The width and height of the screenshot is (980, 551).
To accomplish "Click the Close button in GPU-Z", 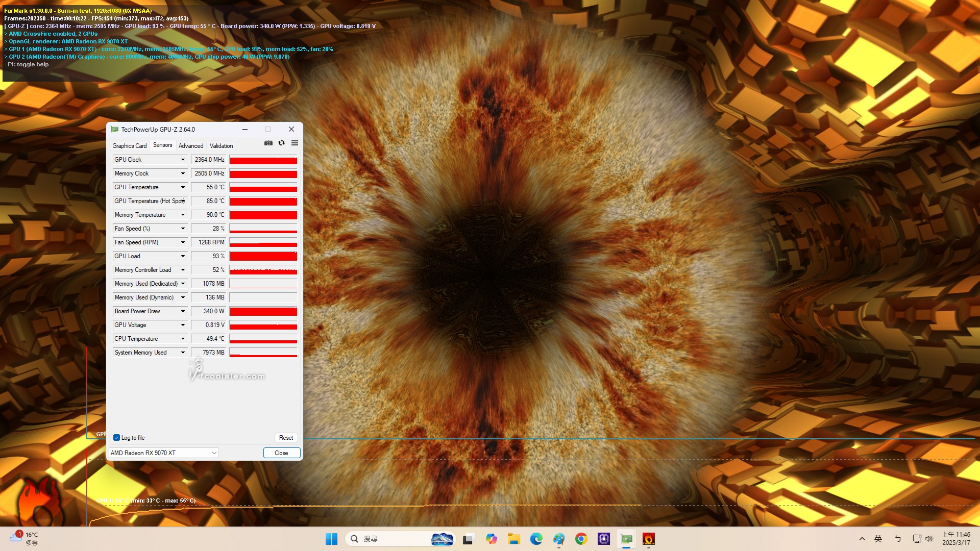I will 281,453.
